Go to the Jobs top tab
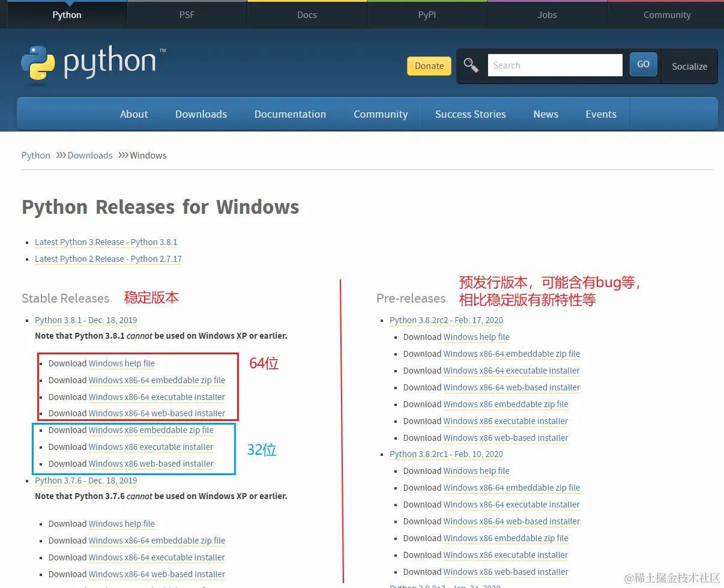 pyautogui.click(x=547, y=14)
